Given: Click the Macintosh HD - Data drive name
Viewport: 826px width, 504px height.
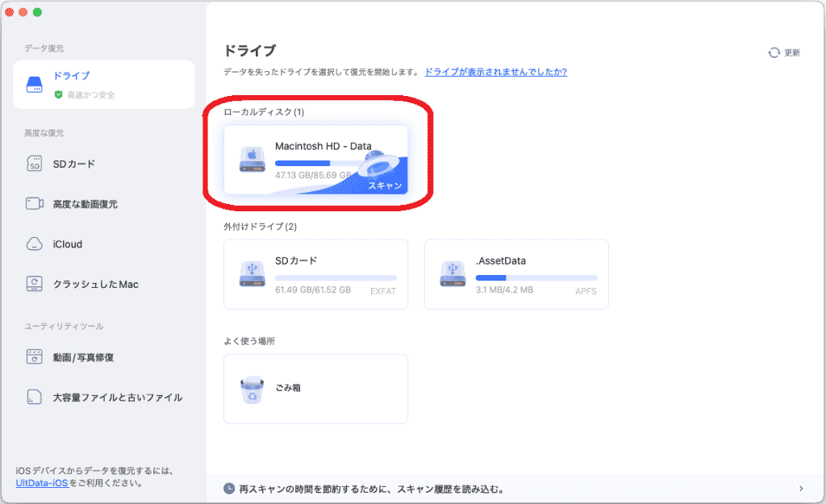Looking at the screenshot, I should pyautogui.click(x=323, y=146).
